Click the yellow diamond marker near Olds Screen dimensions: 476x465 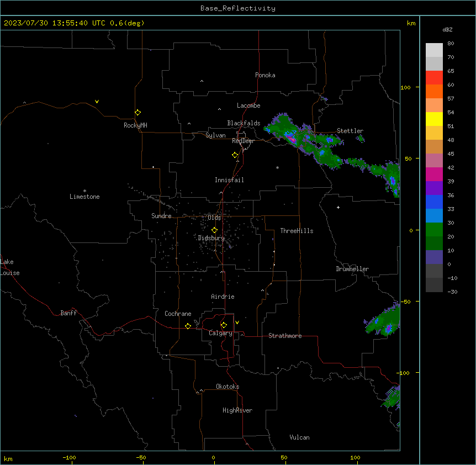pyautogui.click(x=215, y=230)
